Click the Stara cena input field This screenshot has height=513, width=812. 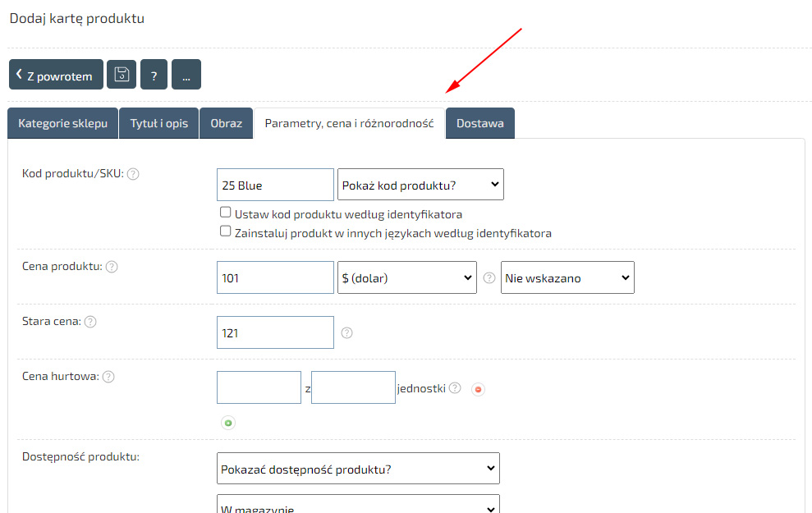click(x=275, y=332)
